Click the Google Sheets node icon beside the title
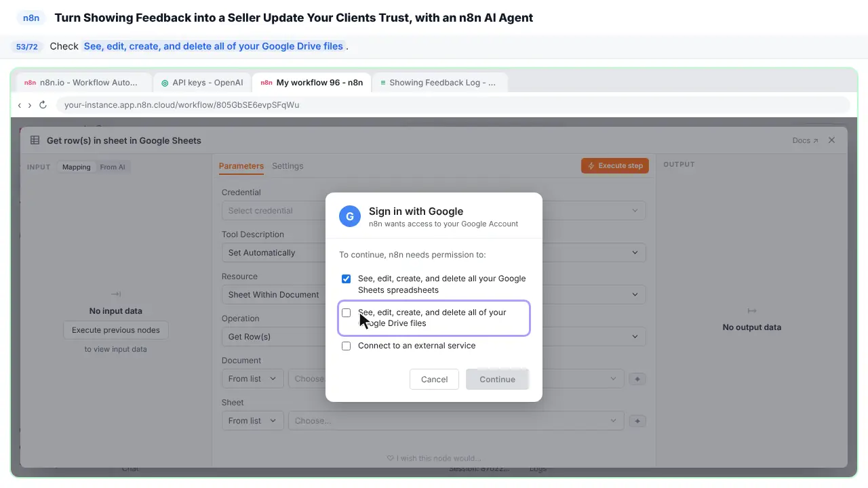Screen dimensions: 868x488 (35, 140)
